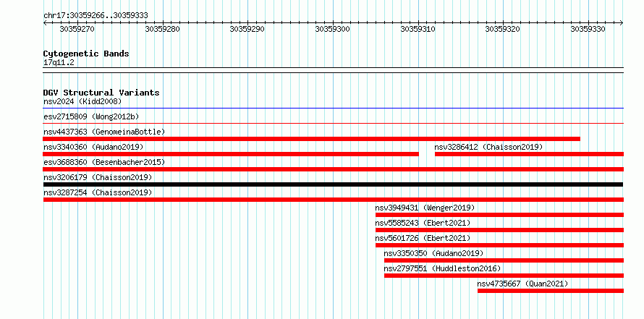Click the black bar of nsv3206179
This screenshot has height=319, width=644.
pos(333,184)
